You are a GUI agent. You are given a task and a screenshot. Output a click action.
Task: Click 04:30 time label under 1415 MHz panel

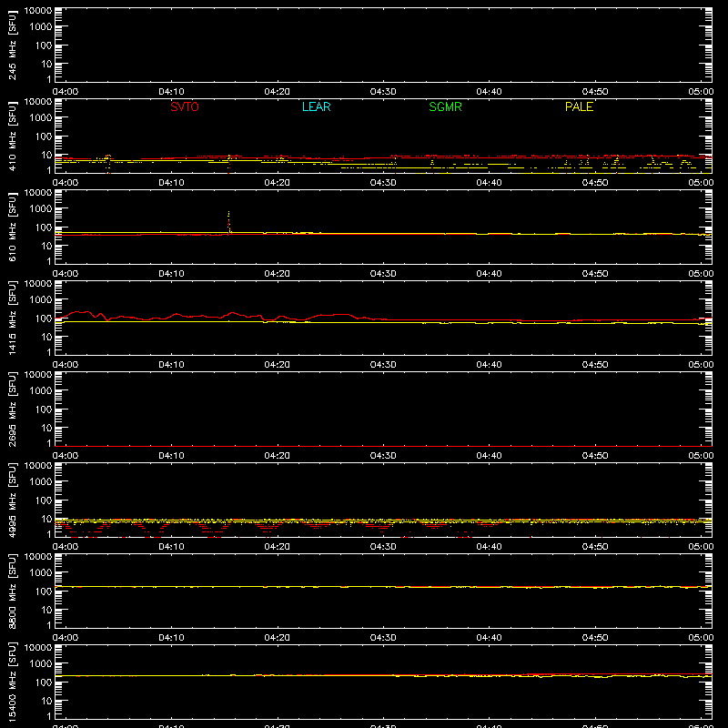383,365
